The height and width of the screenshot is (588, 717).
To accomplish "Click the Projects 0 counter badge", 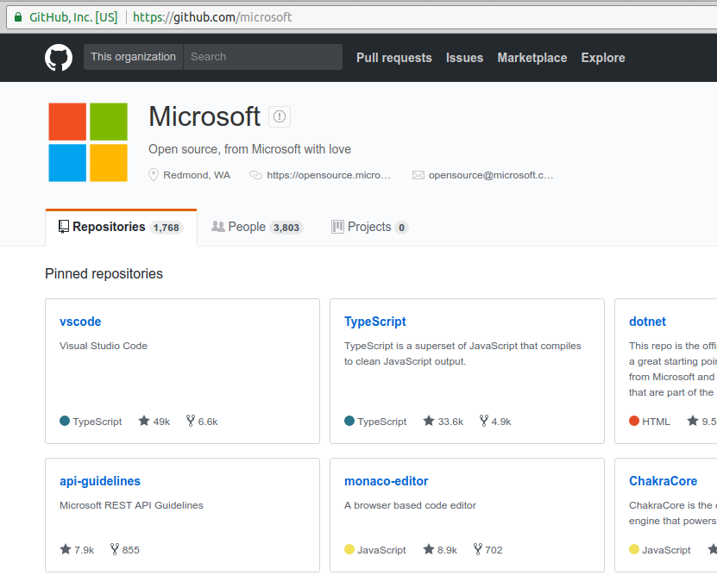I will coord(401,228).
